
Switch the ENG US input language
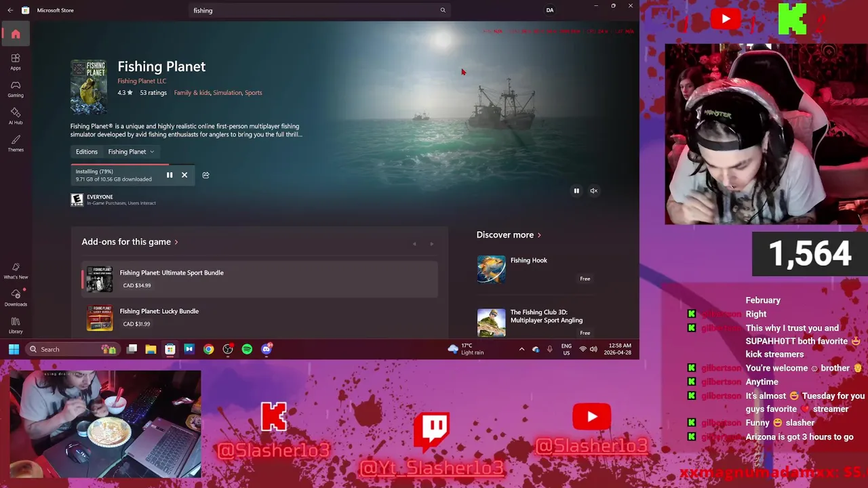click(566, 349)
